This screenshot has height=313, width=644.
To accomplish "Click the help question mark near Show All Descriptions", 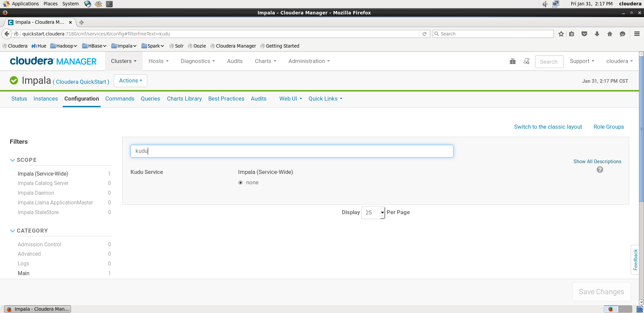I will (x=600, y=170).
